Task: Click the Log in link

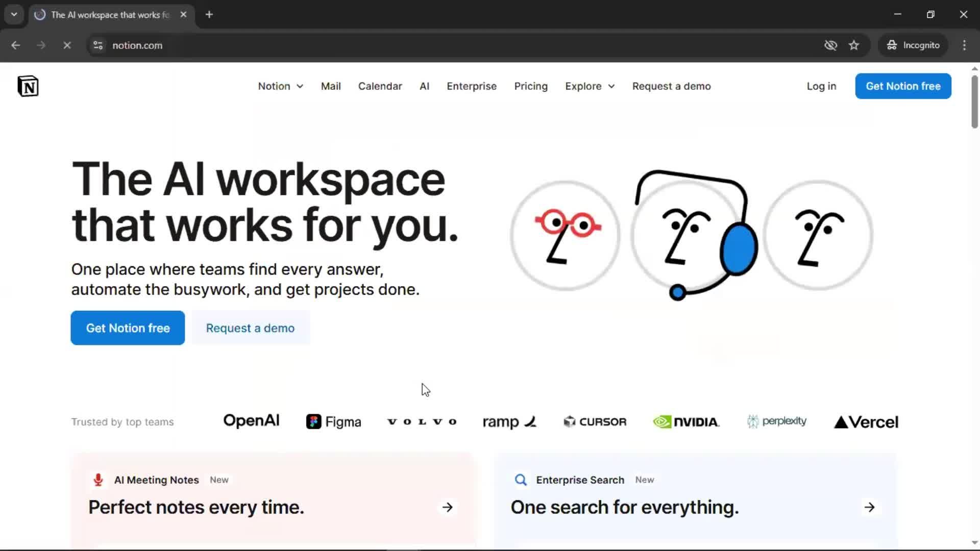Action: (x=821, y=86)
